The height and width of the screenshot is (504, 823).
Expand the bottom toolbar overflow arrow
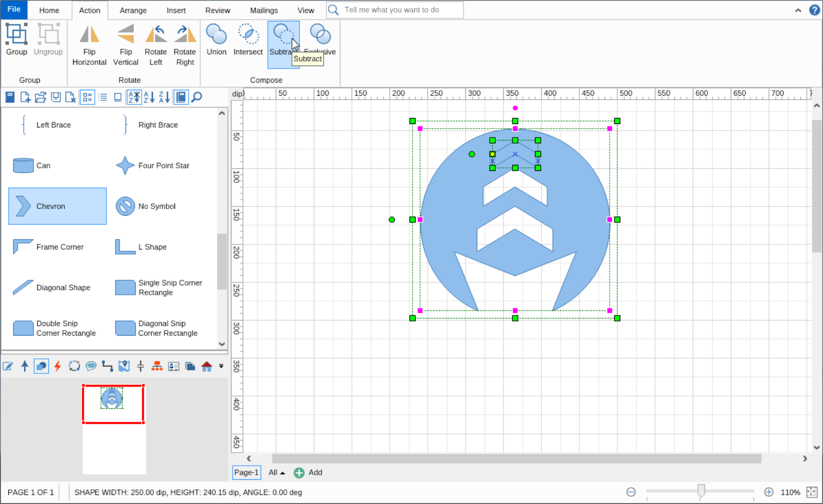click(220, 366)
